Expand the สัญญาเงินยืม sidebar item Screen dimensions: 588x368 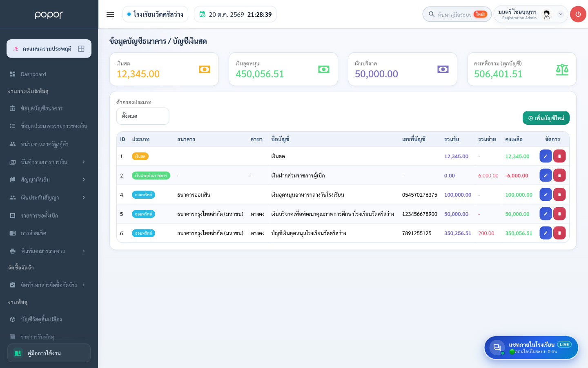(49, 180)
